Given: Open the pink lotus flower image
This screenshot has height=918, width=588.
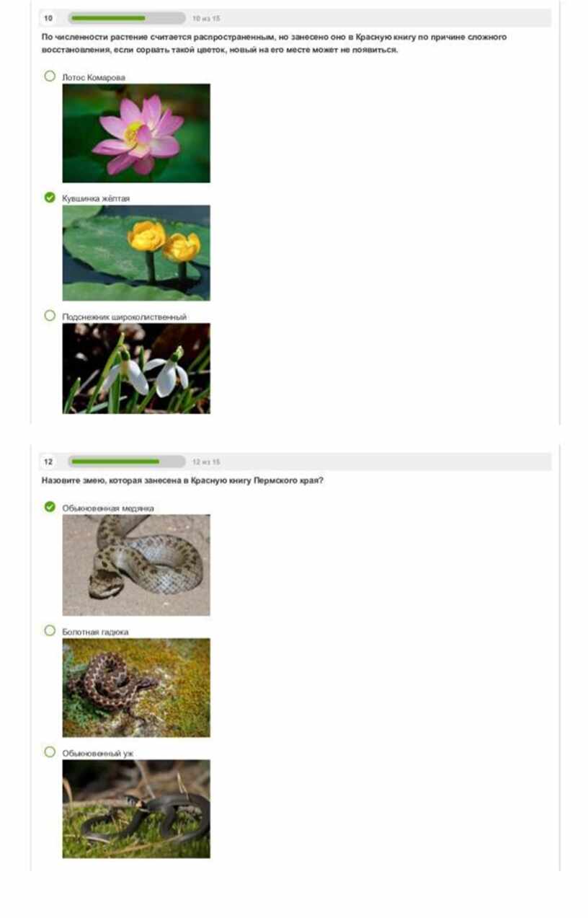Looking at the screenshot, I should point(136,133).
